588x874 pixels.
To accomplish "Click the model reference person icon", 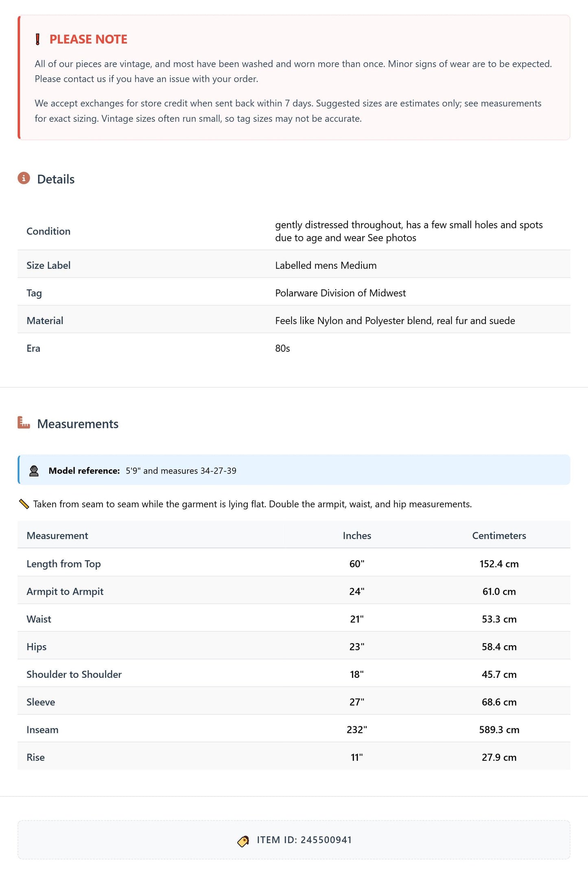I will click(x=34, y=471).
